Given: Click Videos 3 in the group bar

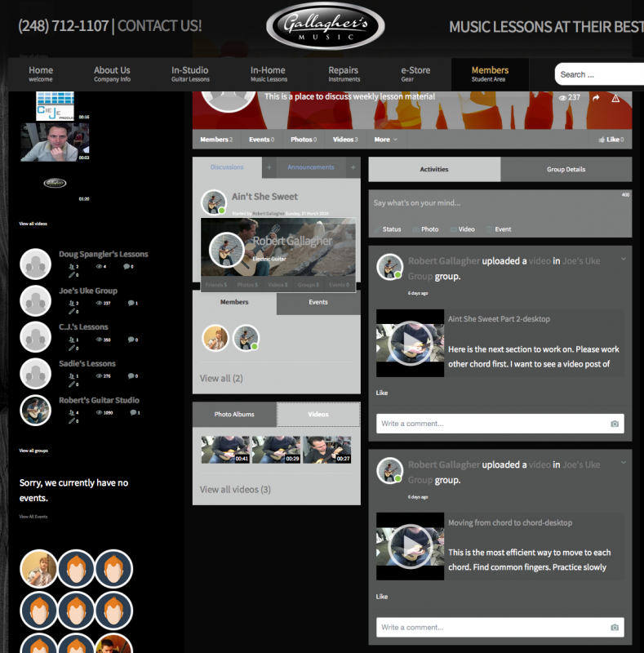Looking at the screenshot, I should coord(345,140).
